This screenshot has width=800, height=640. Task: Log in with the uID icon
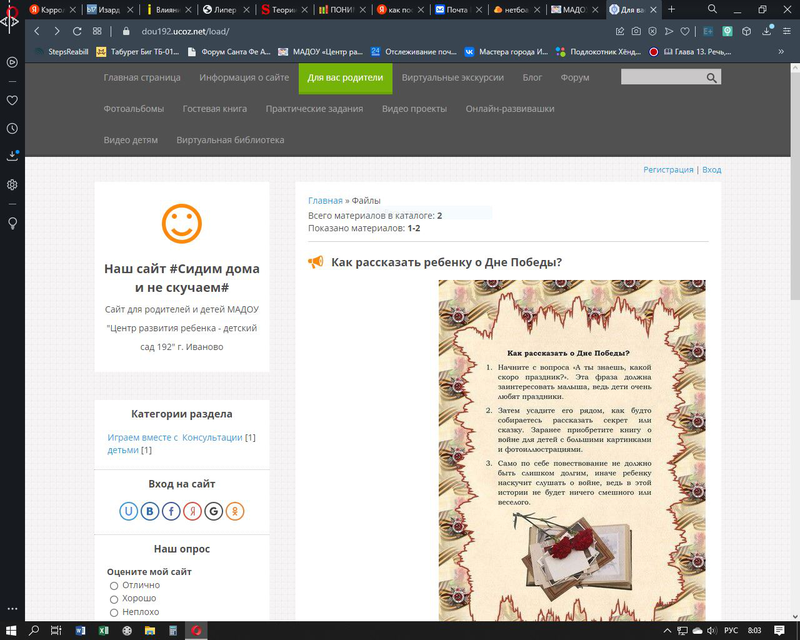[x=128, y=512]
